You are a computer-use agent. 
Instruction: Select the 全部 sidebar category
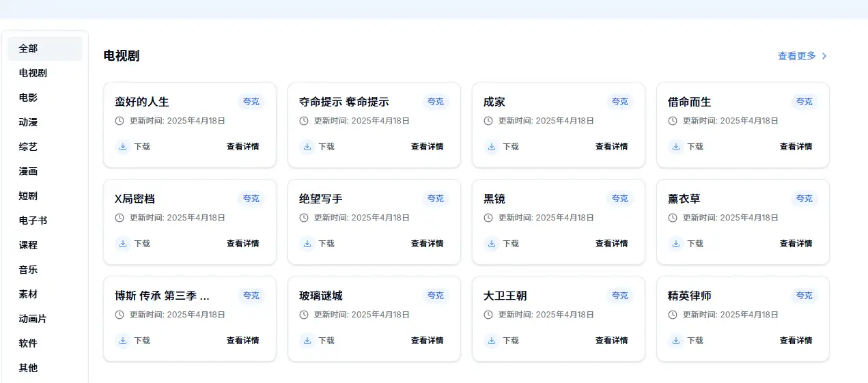[x=28, y=48]
